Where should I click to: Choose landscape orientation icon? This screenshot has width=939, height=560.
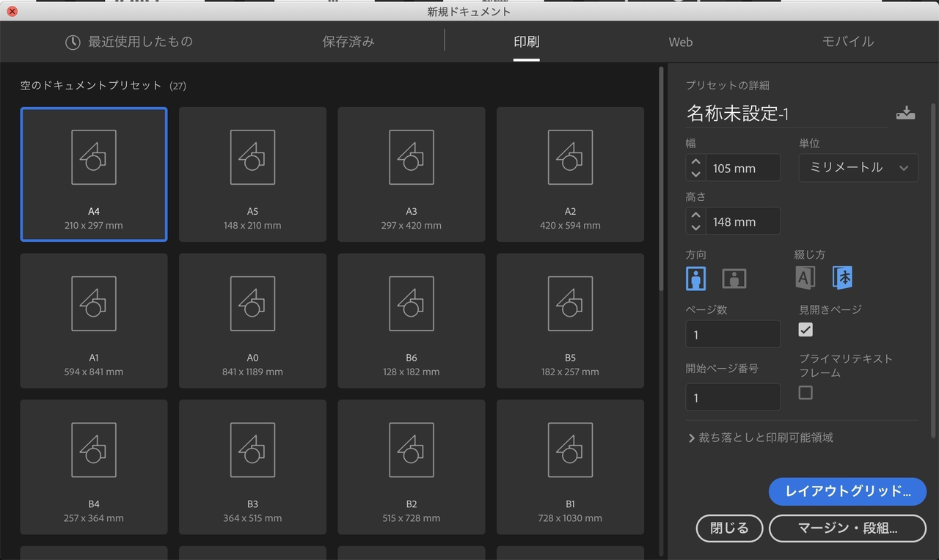(734, 279)
